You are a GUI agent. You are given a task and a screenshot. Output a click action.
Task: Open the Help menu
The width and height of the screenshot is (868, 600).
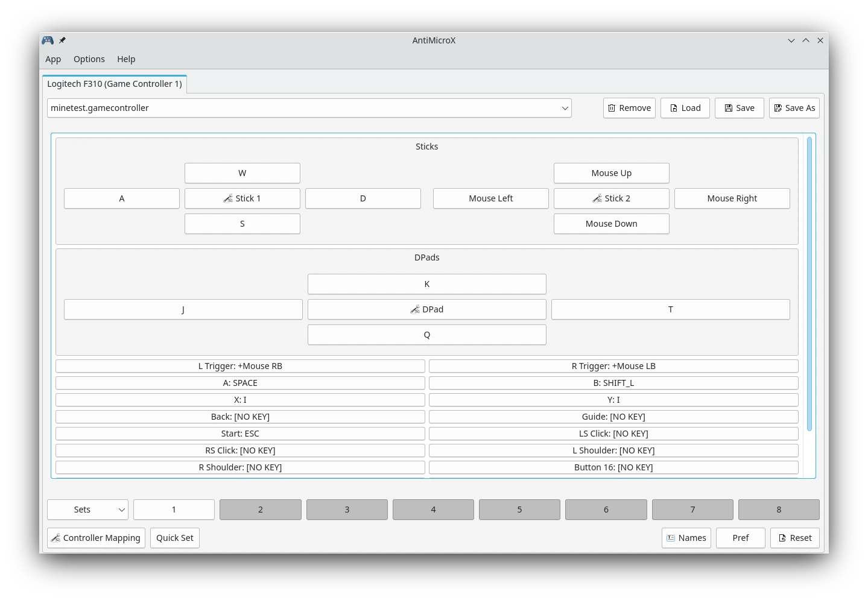pos(126,59)
